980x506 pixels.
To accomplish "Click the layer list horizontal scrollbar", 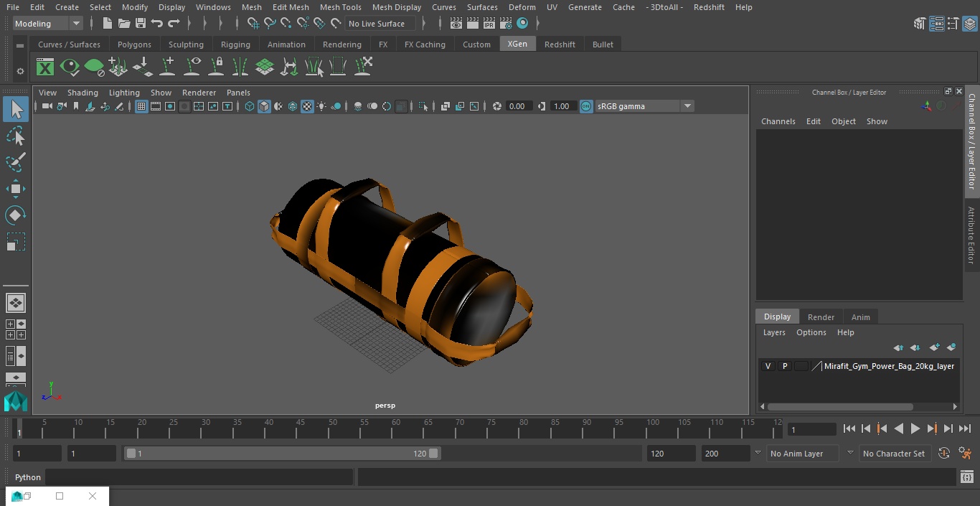I will pos(840,406).
